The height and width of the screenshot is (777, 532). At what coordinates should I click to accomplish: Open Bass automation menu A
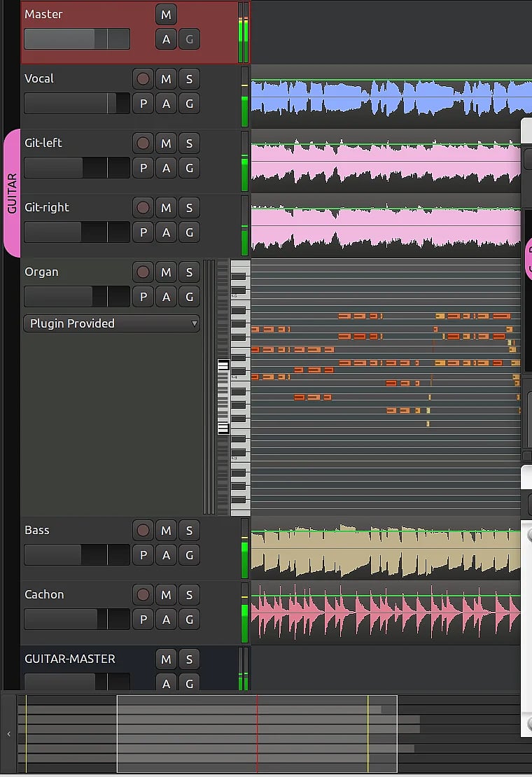point(166,555)
